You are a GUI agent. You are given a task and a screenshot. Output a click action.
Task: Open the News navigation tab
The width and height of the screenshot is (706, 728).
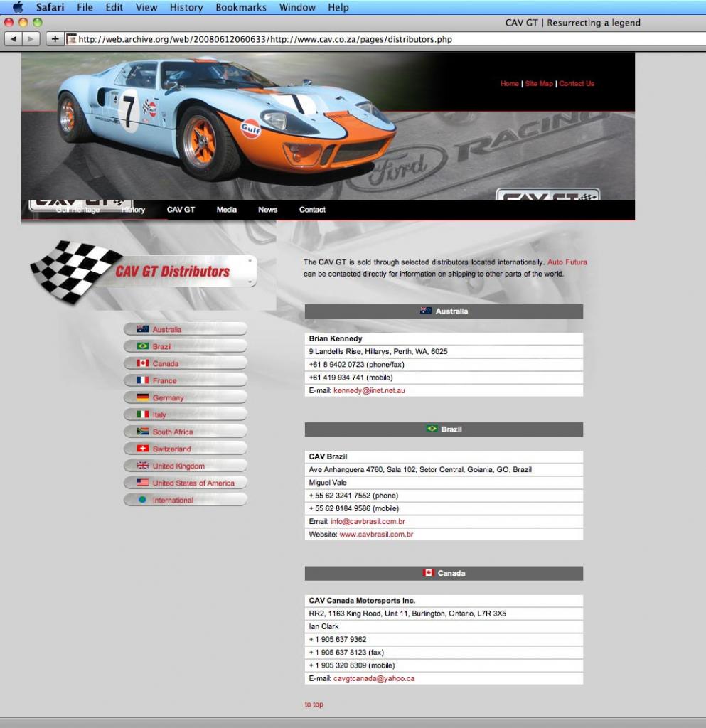pyautogui.click(x=267, y=210)
